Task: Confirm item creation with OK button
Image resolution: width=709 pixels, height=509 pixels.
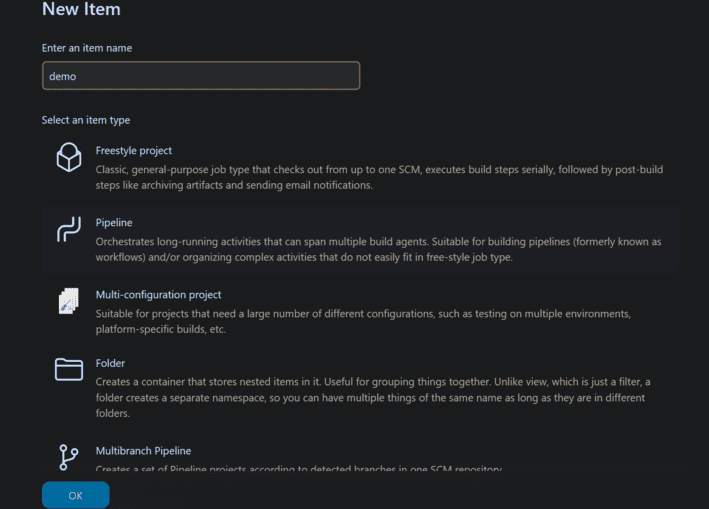Action: point(76,495)
